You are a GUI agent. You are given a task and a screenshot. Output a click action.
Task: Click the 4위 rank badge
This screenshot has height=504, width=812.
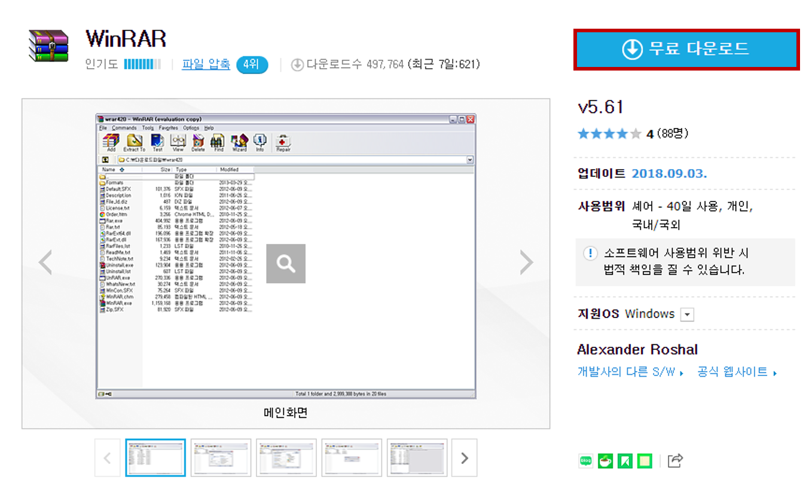point(252,65)
